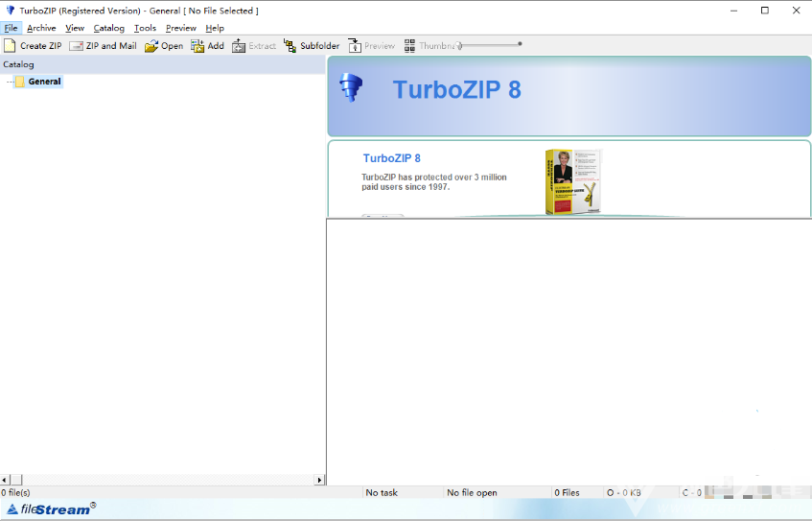Click the 'O - 0 KB' status entry

coord(623,492)
